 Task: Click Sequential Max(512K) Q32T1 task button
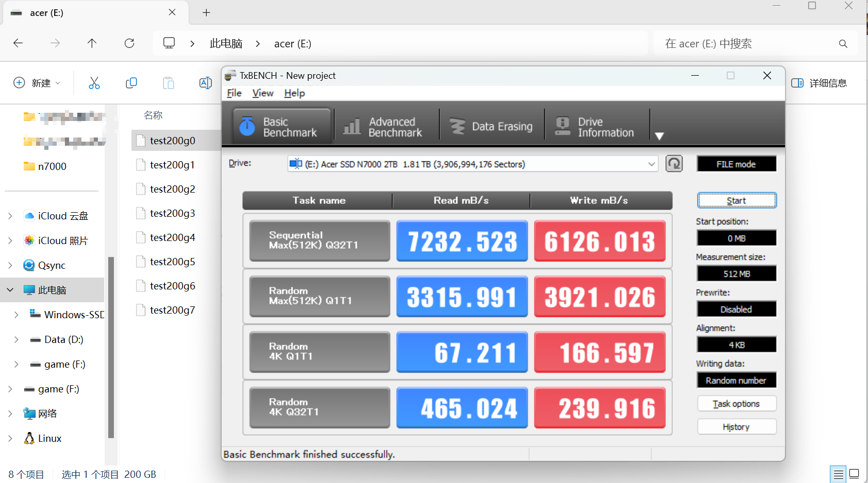tap(320, 241)
